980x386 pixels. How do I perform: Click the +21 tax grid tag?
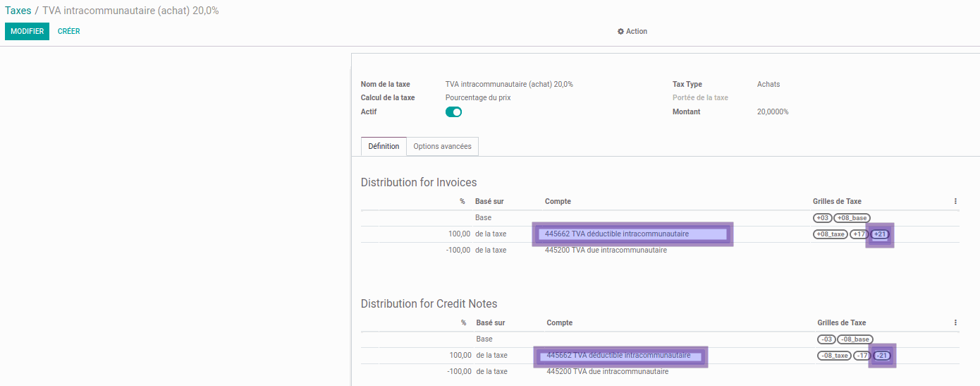(x=880, y=234)
